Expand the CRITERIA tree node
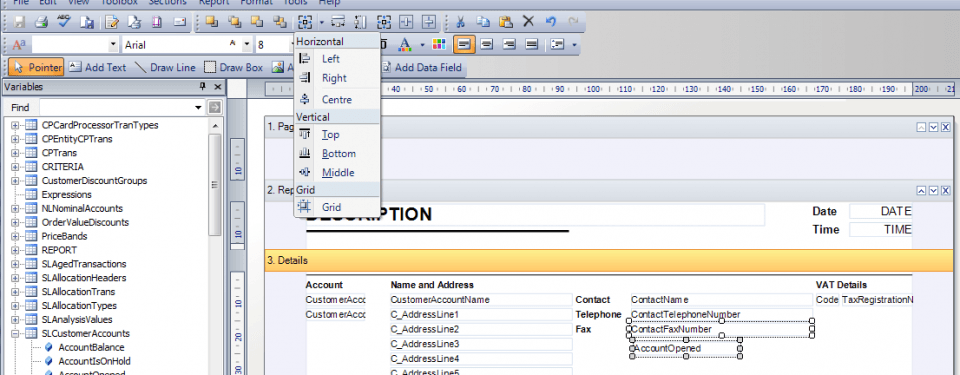 [15, 167]
